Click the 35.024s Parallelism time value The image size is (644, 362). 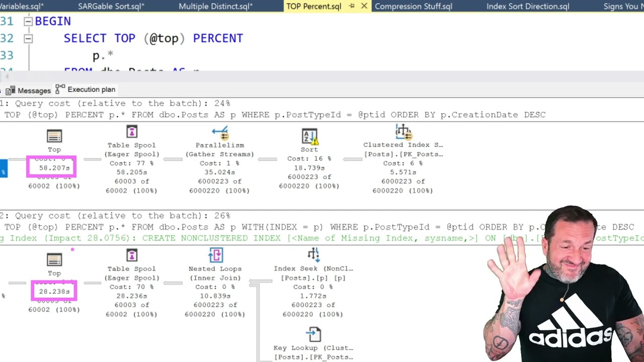click(220, 172)
